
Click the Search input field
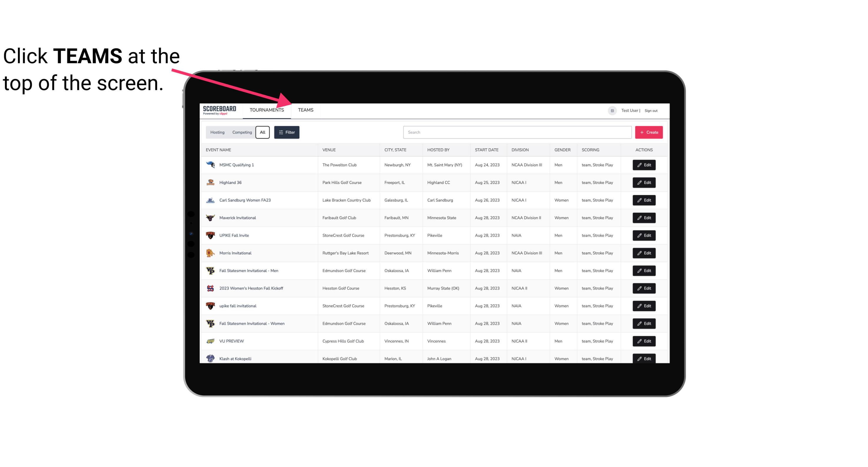point(516,132)
